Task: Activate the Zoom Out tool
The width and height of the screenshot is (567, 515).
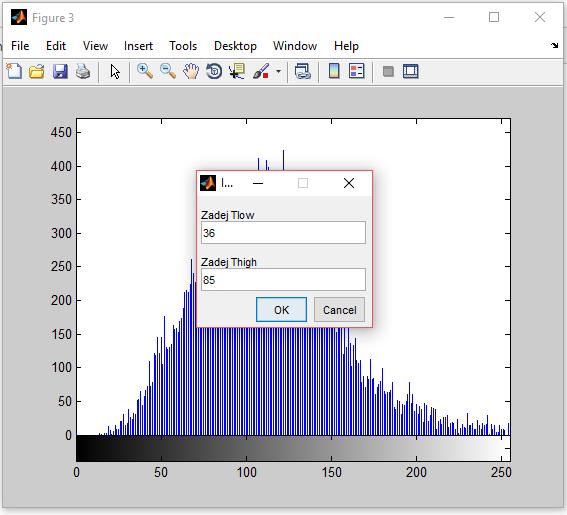Action: [168, 71]
